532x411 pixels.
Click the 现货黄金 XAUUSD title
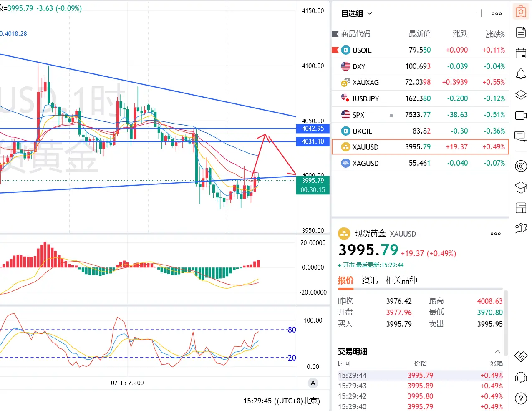[x=385, y=234]
